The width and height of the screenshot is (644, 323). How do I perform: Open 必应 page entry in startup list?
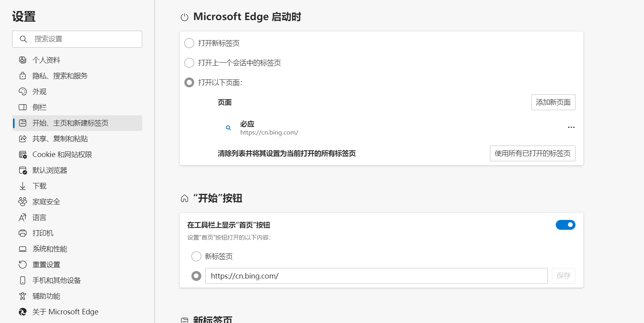397,128
